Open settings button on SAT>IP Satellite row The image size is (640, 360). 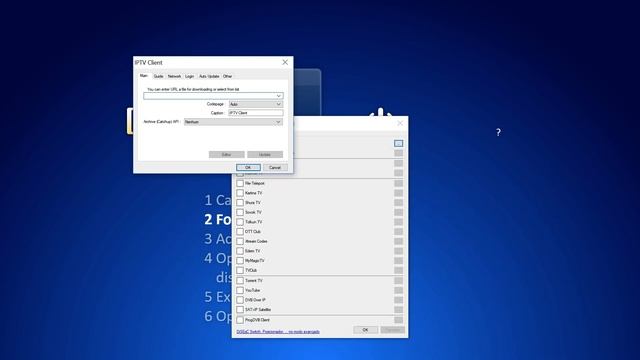click(x=398, y=310)
